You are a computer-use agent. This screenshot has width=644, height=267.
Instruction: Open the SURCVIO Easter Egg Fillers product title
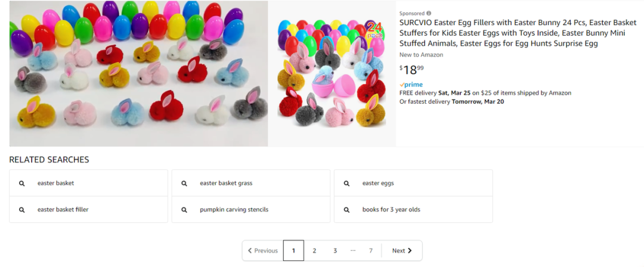(x=518, y=33)
